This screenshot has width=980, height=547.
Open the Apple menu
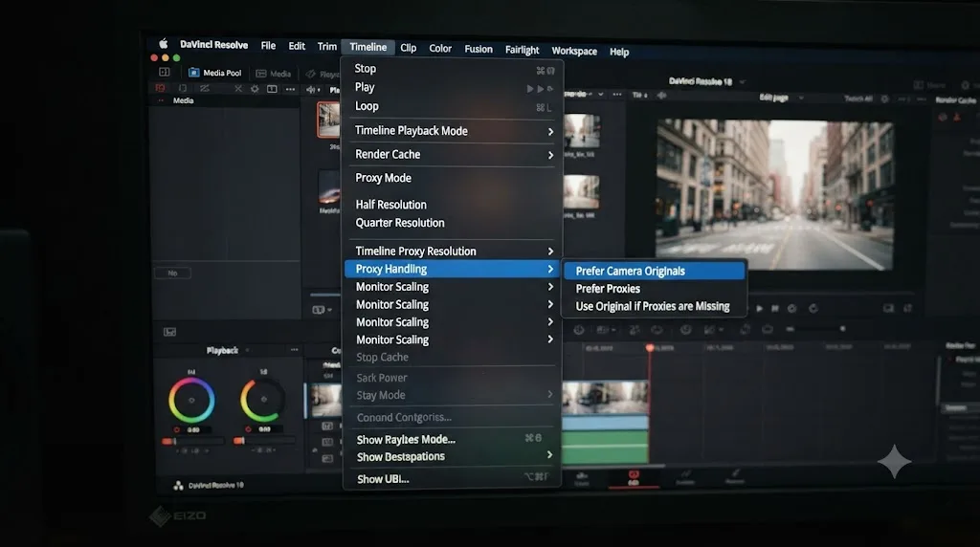tap(164, 44)
